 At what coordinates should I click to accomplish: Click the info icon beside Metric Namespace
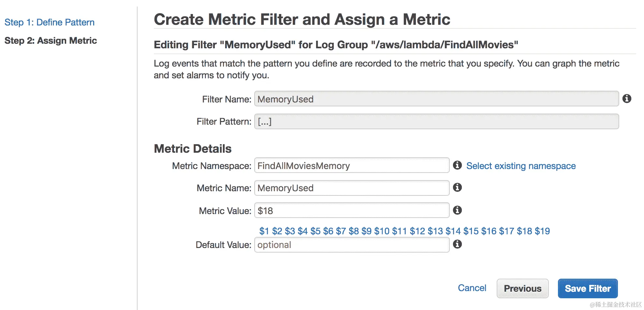tap(457, 165)
